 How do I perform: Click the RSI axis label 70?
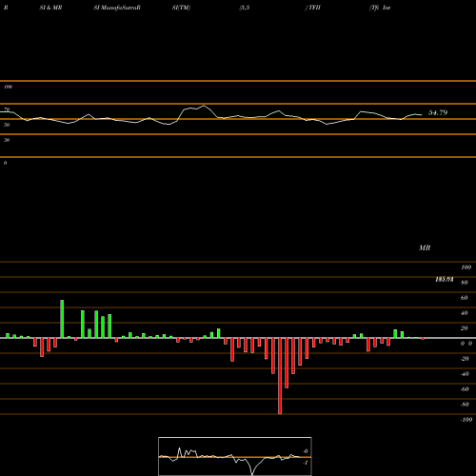[7, 109]
